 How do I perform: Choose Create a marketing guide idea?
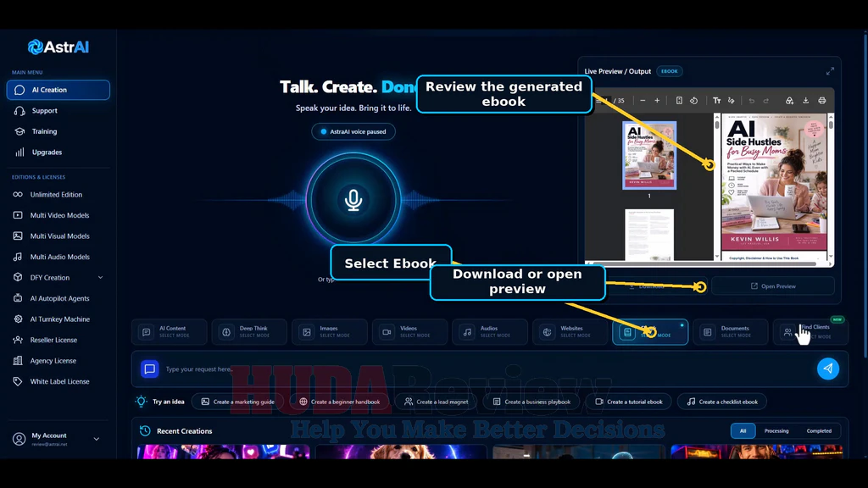[x=237, y=402]
